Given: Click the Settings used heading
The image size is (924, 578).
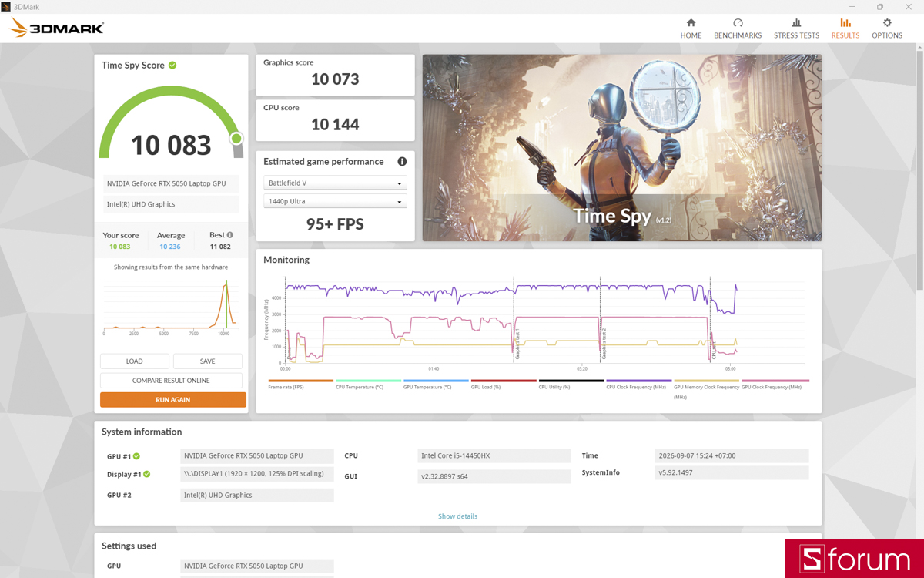Looking at the screenshot, I should tap(129, 546).
